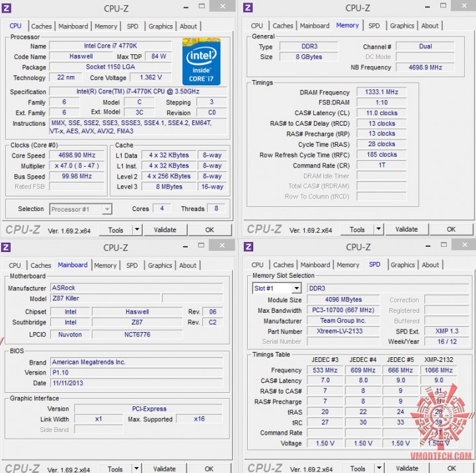Click the Part Number Xtreem-LV-2133 field

(343, 331)
